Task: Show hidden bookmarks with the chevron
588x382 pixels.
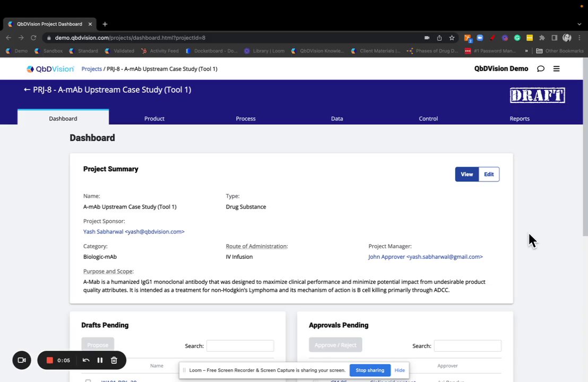Action: point(526,51)
